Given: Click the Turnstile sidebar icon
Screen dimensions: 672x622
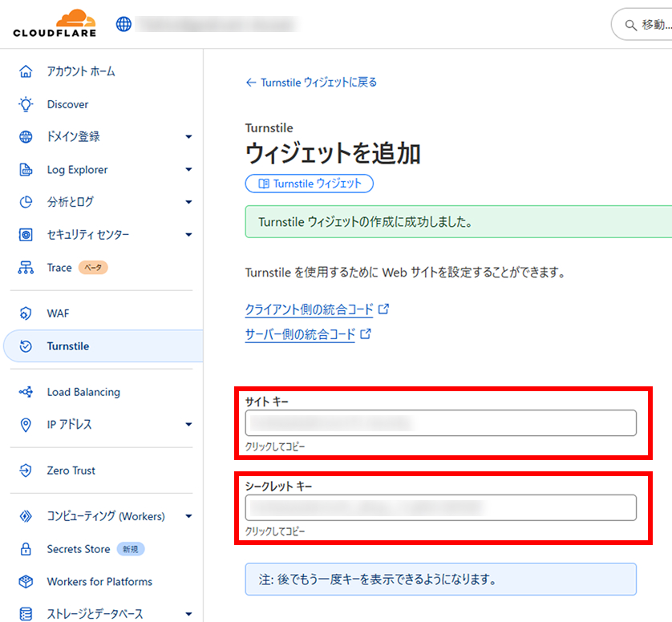Looking at the screenshot, I should pos(26,346).
